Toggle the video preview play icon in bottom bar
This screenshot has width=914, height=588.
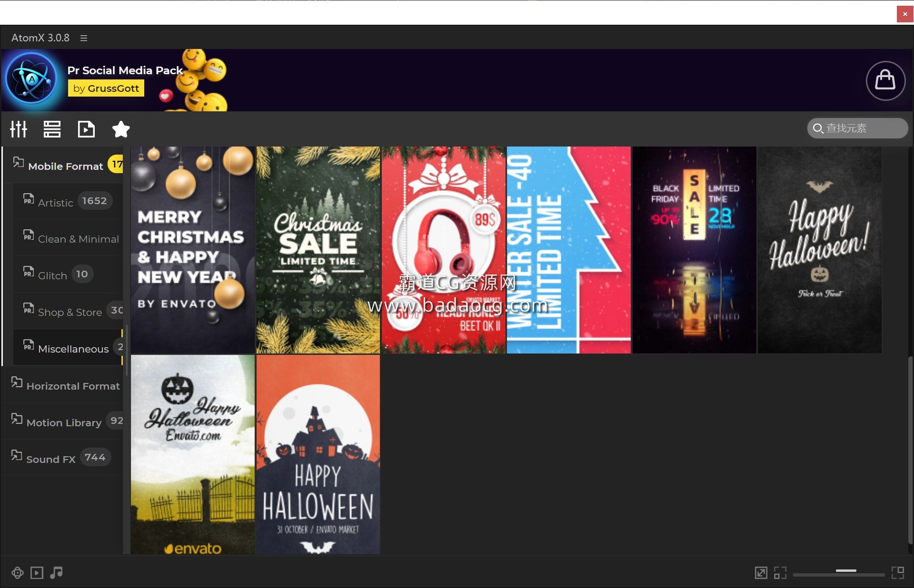coord(37,573)
